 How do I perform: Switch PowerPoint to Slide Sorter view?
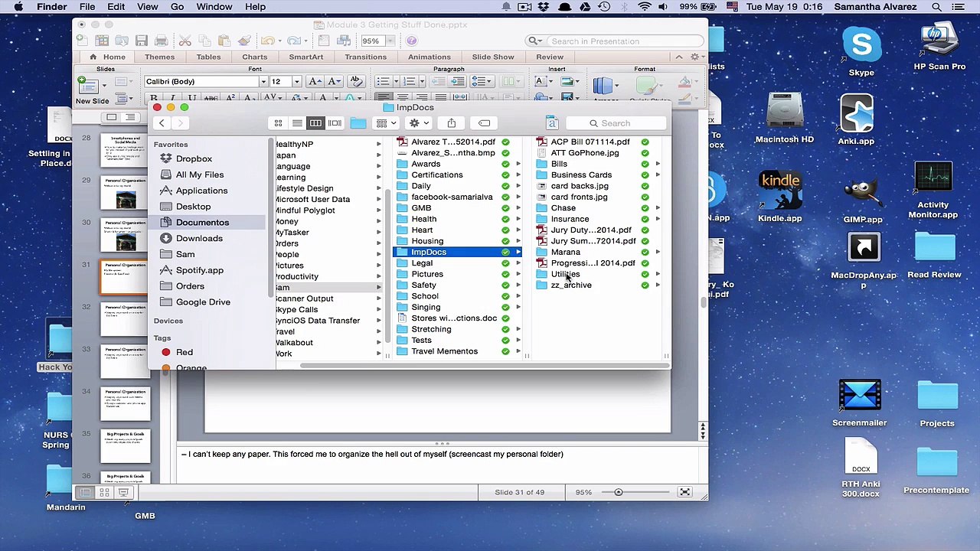click(x=104, y=493)
